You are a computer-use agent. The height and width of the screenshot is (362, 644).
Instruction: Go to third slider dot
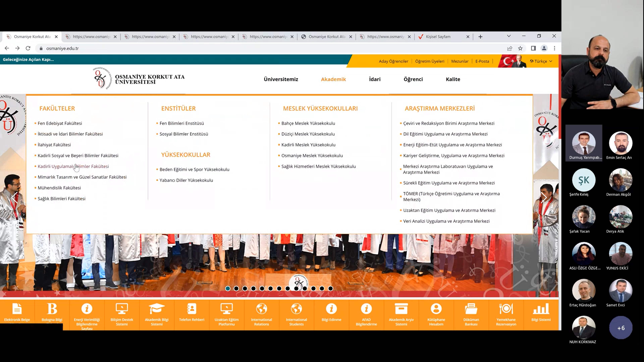[x=245, y=289]
